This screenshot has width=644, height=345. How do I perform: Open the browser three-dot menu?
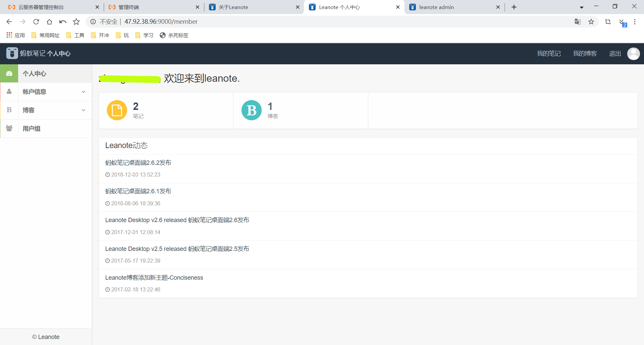[x=635, y=22]
